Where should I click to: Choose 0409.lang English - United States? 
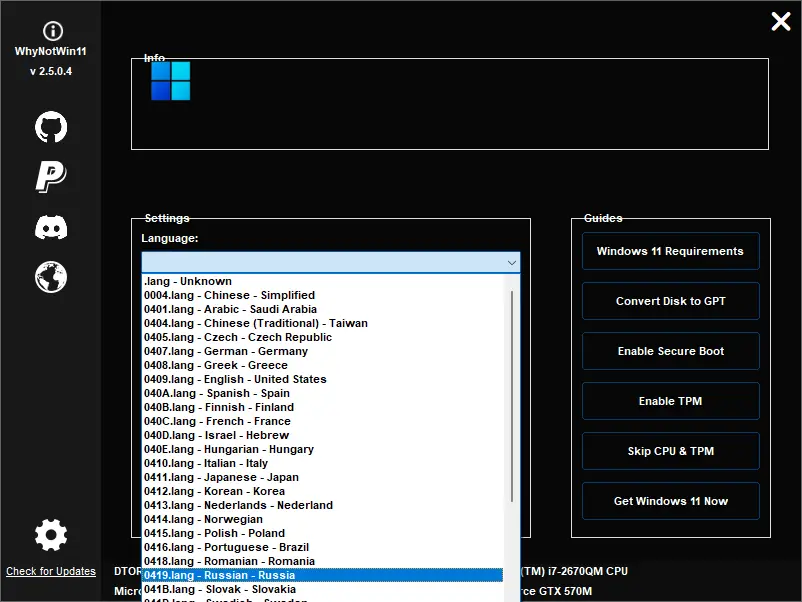tap(323, 380)
